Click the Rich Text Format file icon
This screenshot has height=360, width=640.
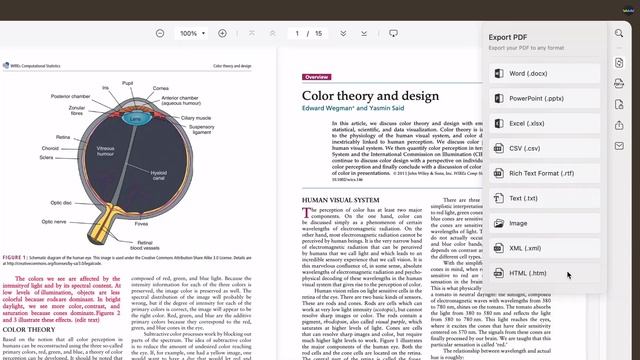(498, 173)
